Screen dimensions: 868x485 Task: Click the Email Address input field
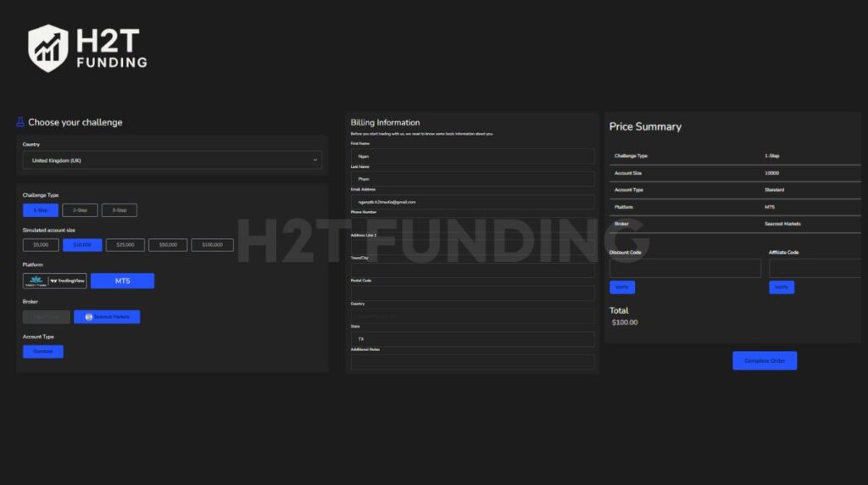472,202
